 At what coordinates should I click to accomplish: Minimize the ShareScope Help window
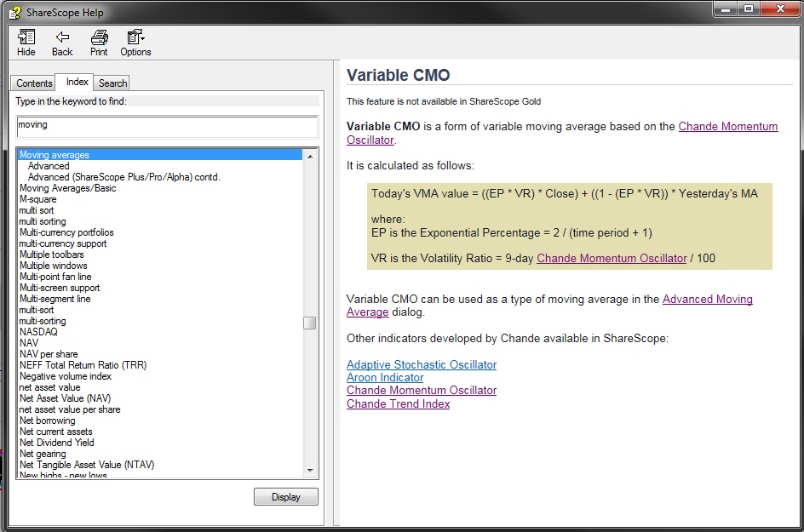coord(726,9)
